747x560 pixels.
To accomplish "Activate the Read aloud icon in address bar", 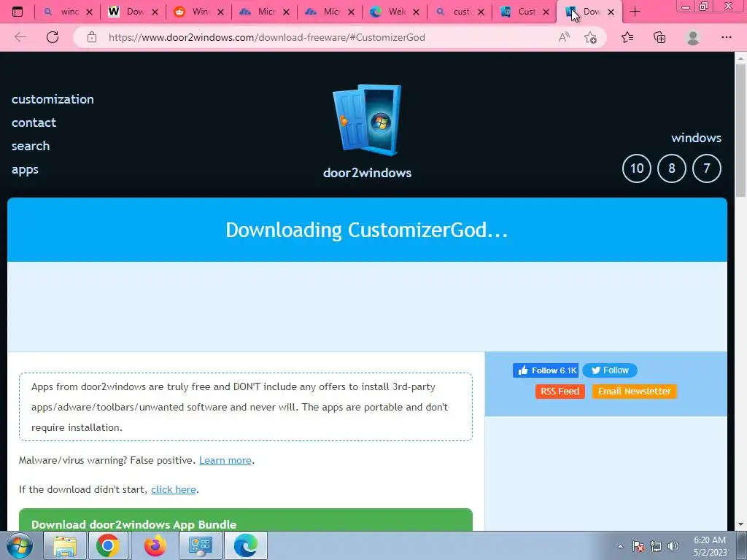I will (564, 37).
